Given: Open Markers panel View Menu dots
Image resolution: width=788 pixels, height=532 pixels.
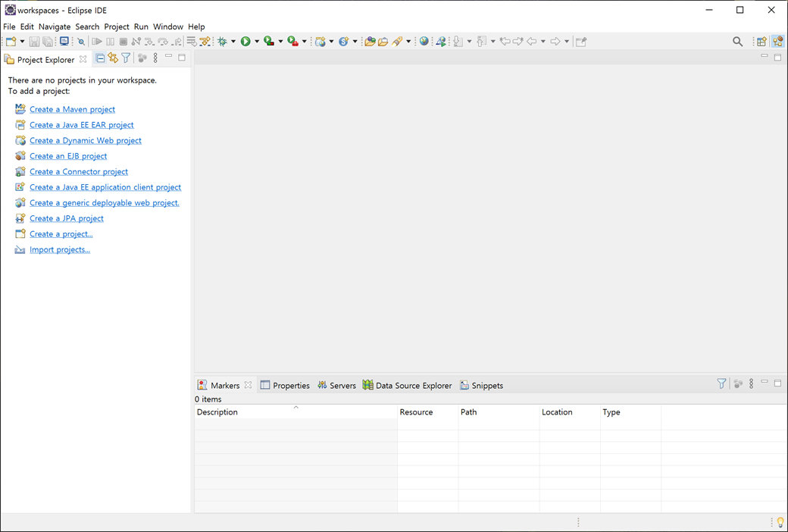Looking at the screenshot, I should 752,383.
